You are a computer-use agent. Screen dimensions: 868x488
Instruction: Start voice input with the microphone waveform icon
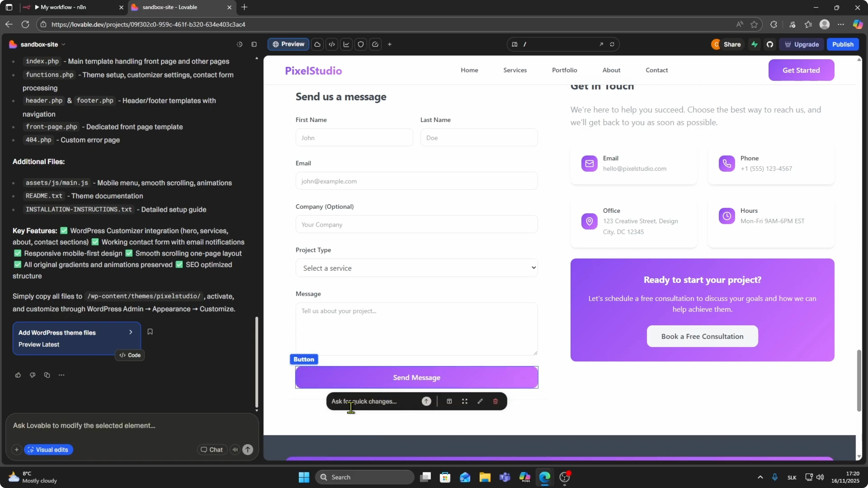(235, 450)
